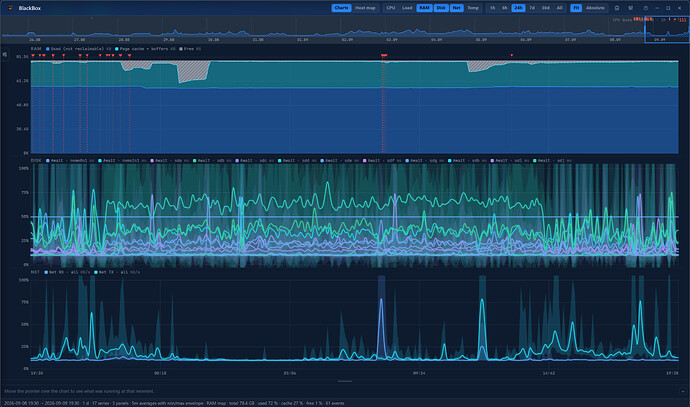Toggle the Net panel off
The image size is (690, 407).
(456, 8)
